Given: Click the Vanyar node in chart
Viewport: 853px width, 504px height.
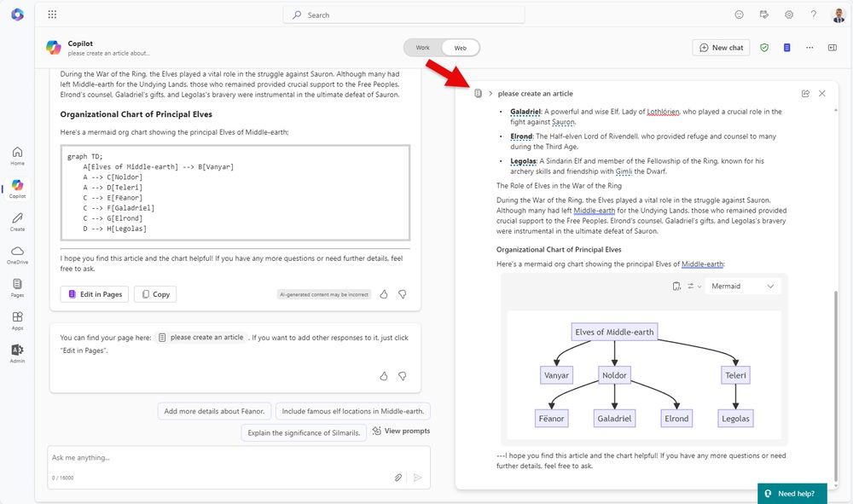Looking at the screenshot, I should (x=556, y=375).
